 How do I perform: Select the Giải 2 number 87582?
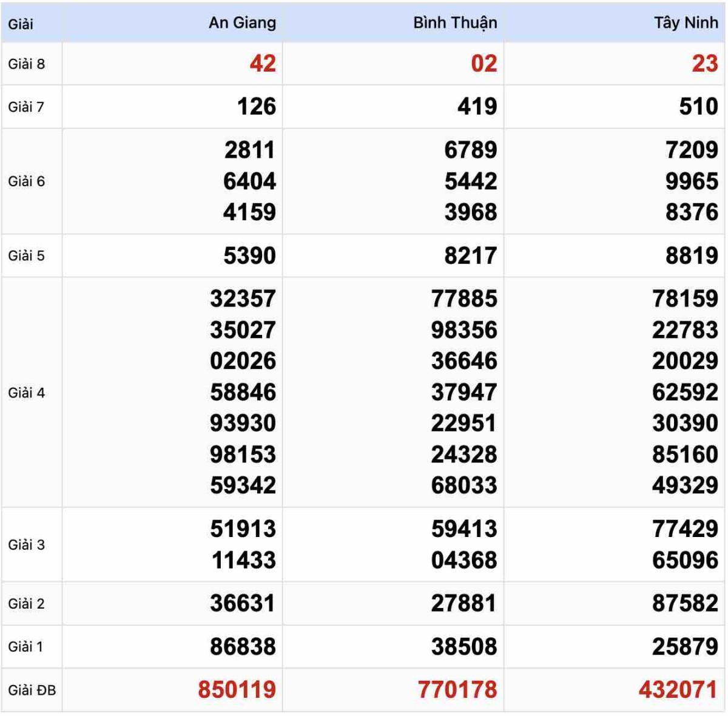tap(685, 603)
